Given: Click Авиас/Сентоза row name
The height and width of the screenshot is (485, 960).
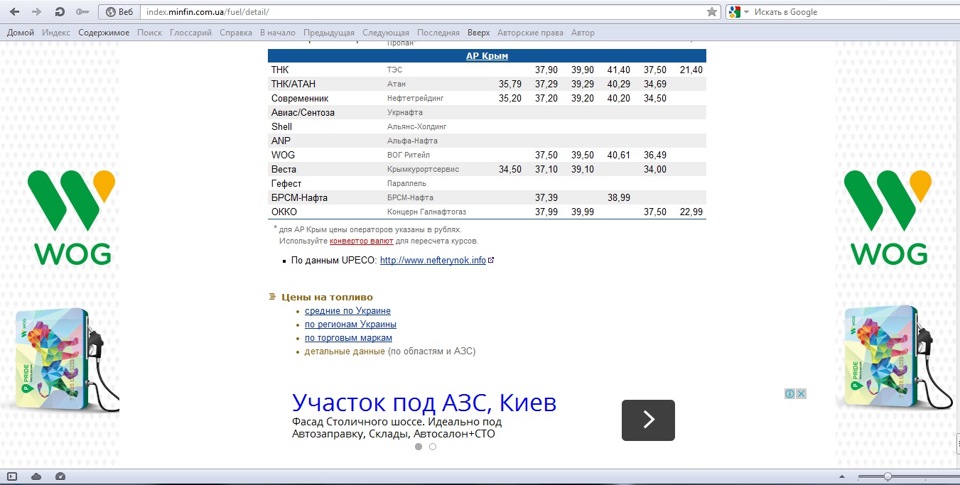Looking at the screenshot, I should pos(302,113).
